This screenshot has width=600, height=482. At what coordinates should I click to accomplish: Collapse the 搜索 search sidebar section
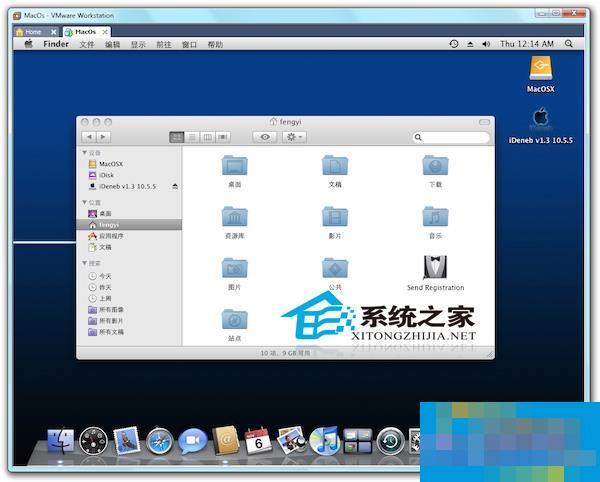(84, 263)
